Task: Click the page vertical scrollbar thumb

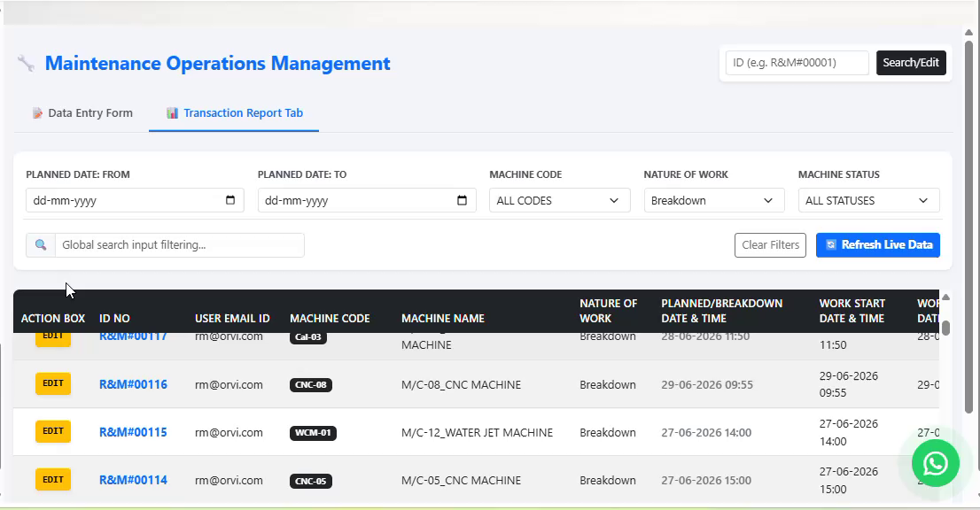Action: 968,226
